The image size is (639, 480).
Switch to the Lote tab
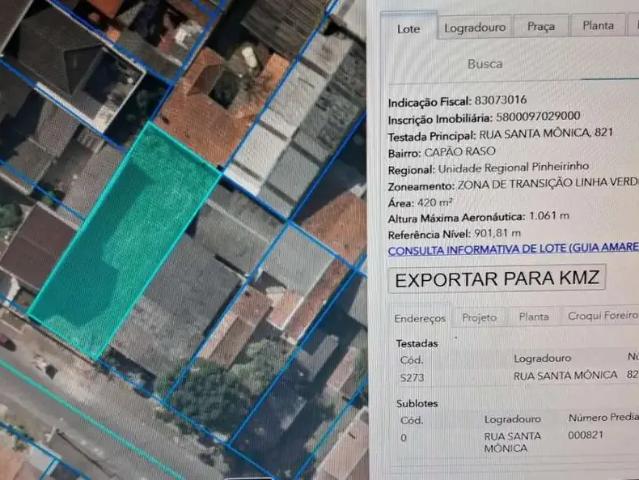[x=409, y=28]
